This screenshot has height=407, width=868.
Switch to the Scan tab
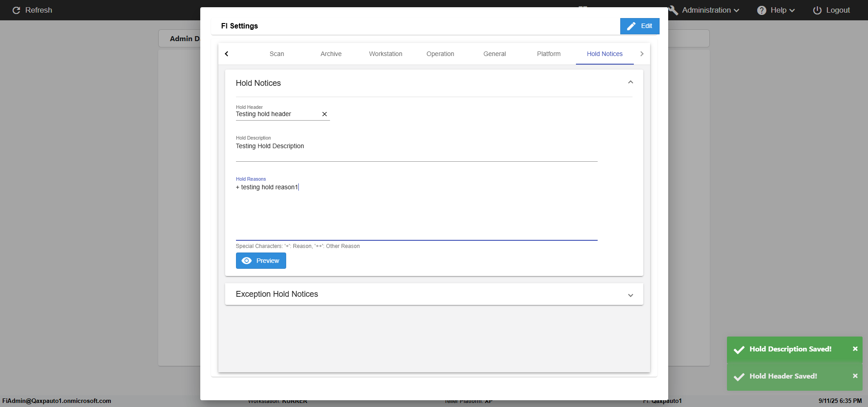coord(277,54)
